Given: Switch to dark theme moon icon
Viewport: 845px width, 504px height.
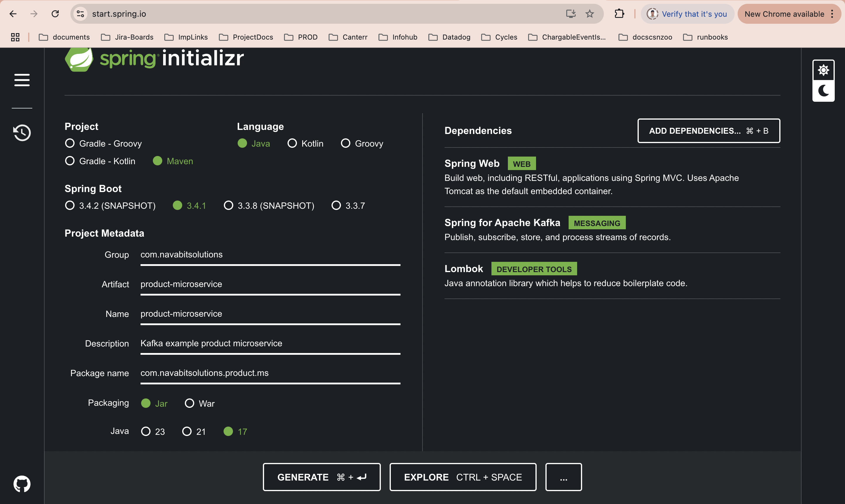Looking at the screenshot, I should [x=823, y=91].
